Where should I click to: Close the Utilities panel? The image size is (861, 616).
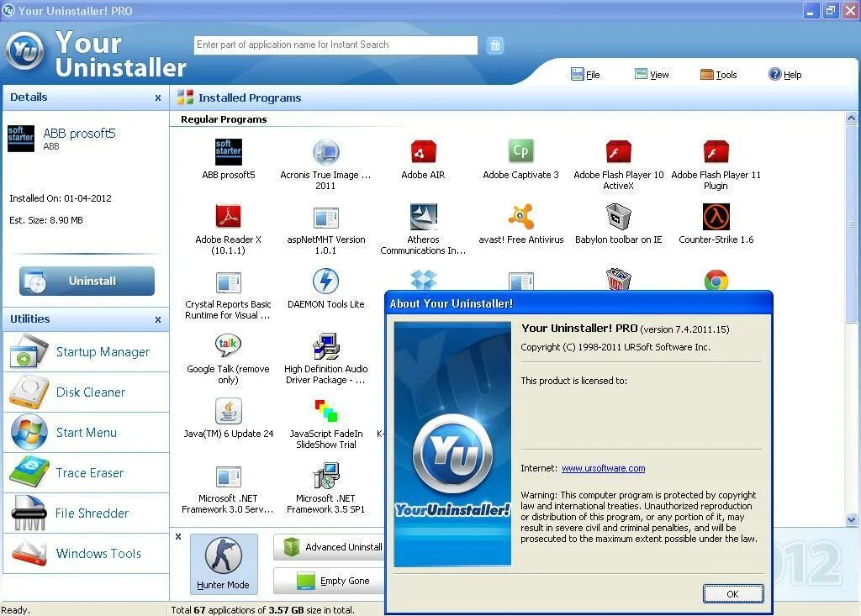[158, 319]
